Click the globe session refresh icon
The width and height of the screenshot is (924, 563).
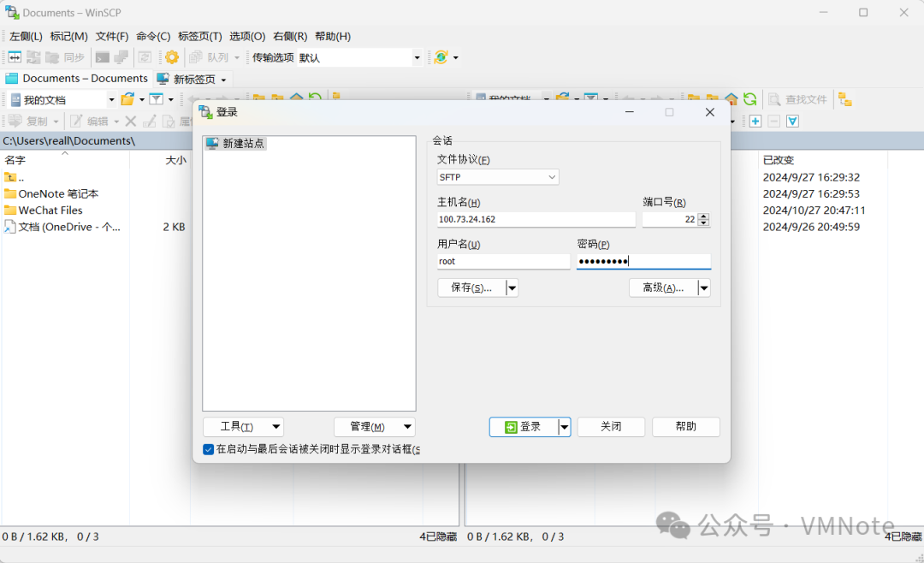coord(441,57)
